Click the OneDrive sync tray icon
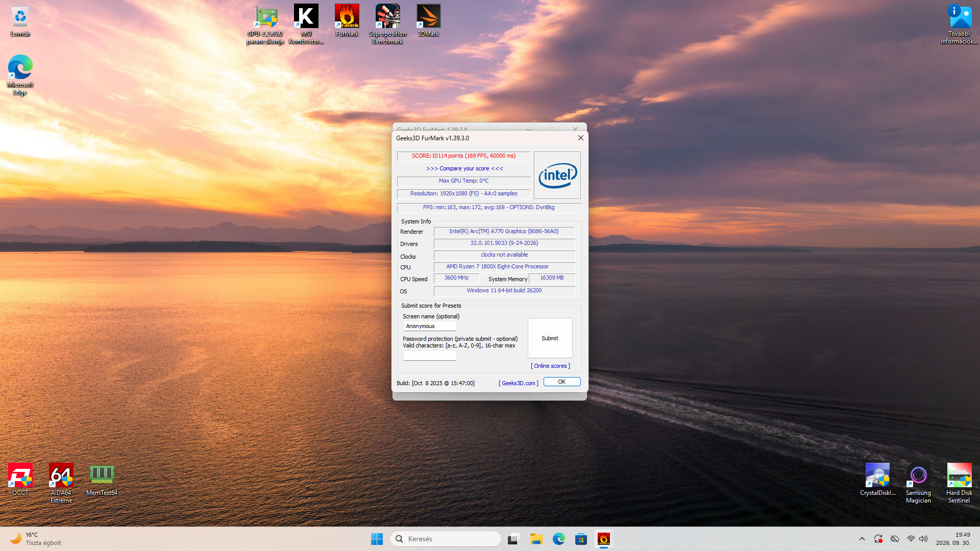The image size is (980, 551). pos(895,539)
